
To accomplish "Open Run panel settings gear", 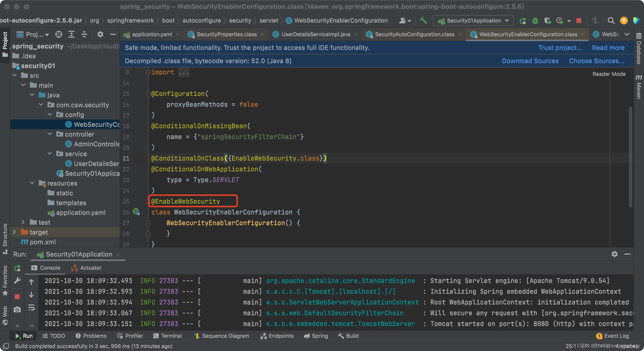I will [614, 254].
